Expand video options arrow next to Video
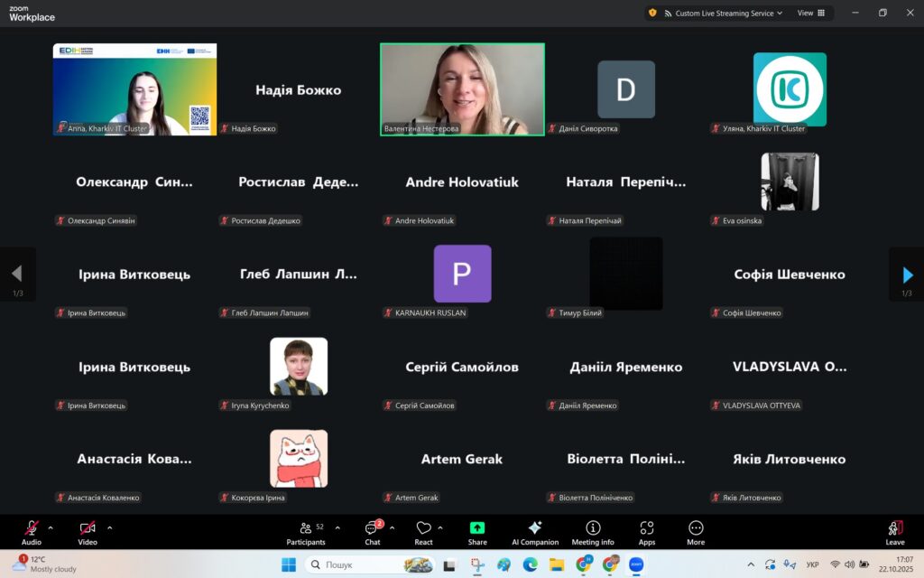 [x=110, y=527]
